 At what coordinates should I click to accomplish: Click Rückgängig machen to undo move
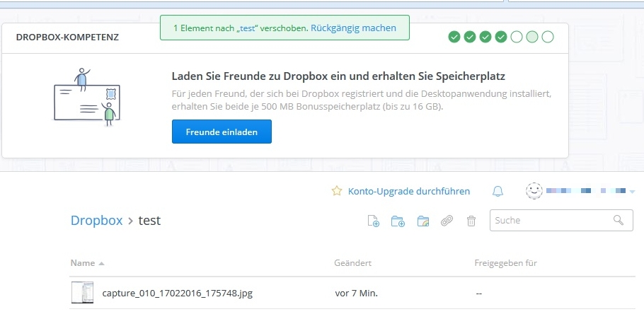coord(353,28)
